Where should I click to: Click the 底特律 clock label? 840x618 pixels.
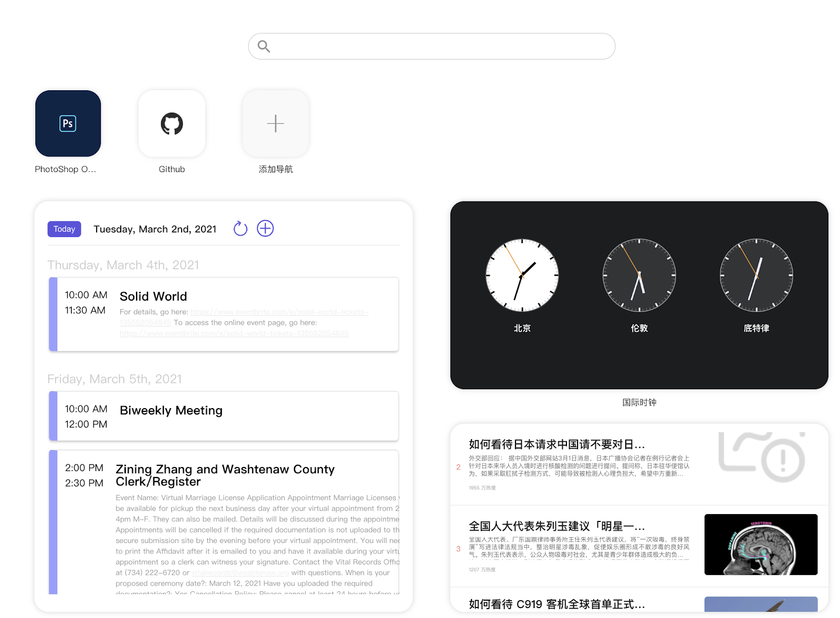(756, 328)
